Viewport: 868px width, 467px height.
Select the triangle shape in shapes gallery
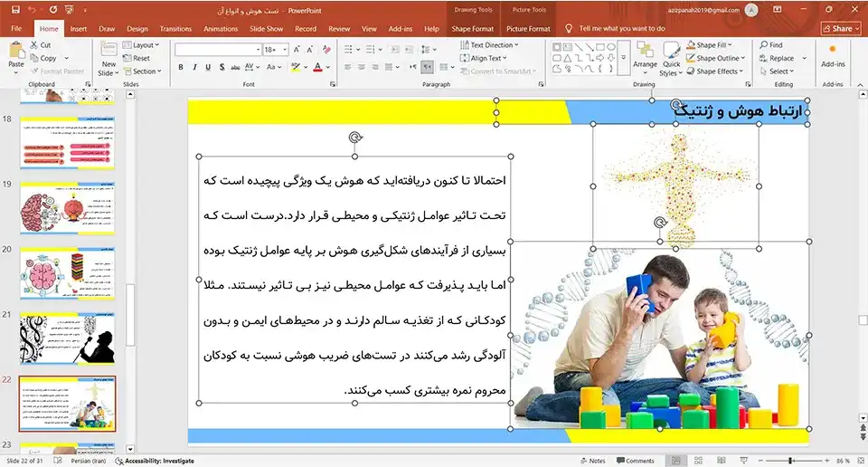click(568, 58)
